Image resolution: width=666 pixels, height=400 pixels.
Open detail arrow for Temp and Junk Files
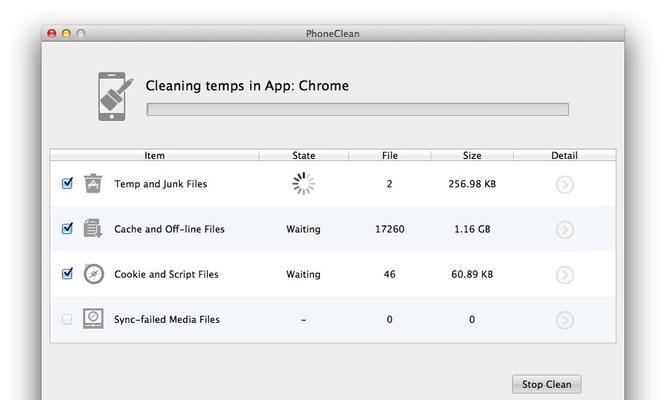(564, 184)
